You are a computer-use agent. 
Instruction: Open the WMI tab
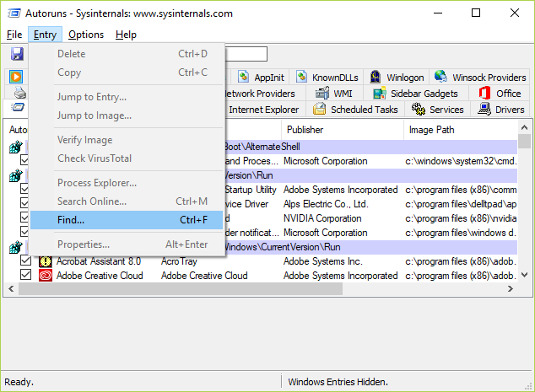pyautogui.click(x=333, y=94)
